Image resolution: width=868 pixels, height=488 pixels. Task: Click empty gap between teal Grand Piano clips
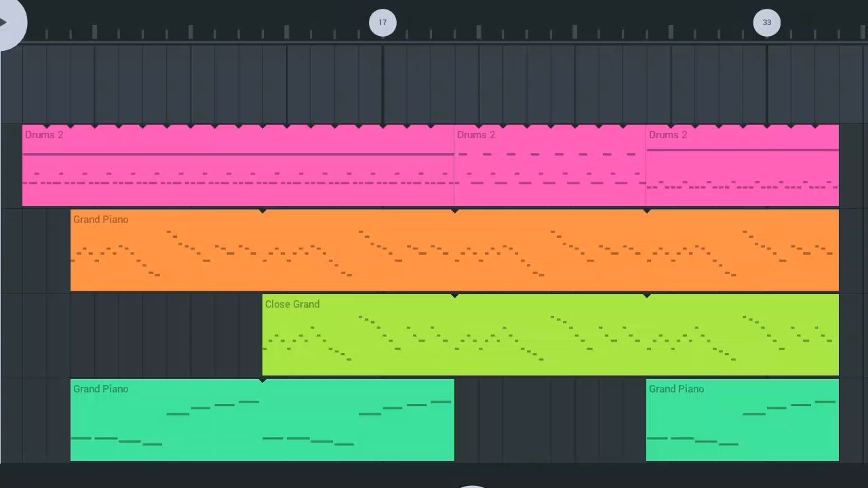[x=550, y=420]
